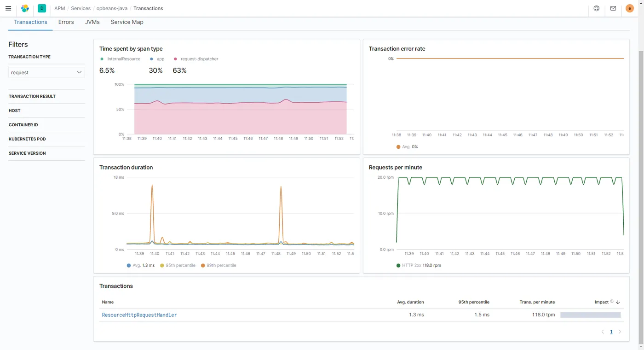The height and width of the screenshot is (350, 644).
Task: Switch to the Errors tab
Action: 66,22
